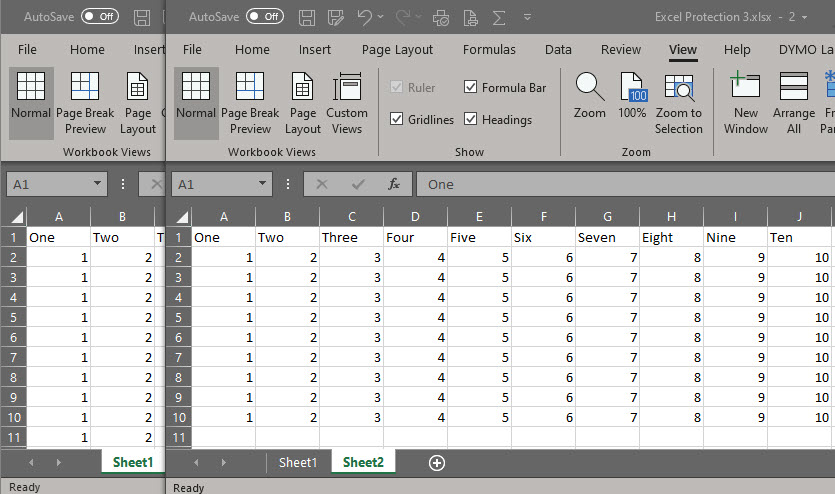The height and width of the screenshot is (494, 835).
Task: Select the Sheet2 tab
Action: click(363, 462)
